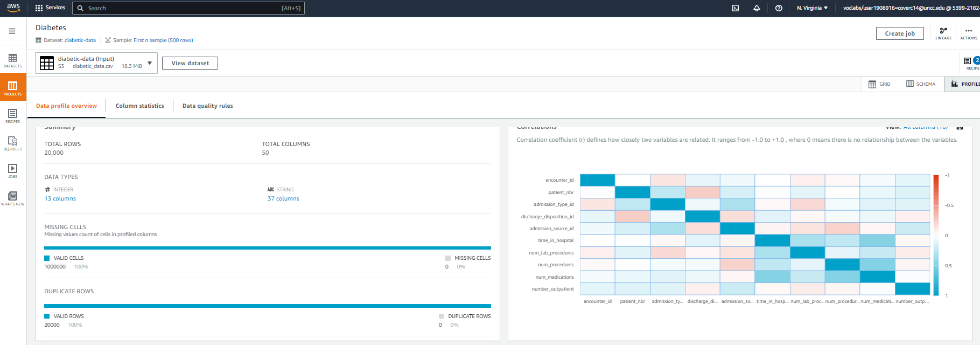Image resolution: width=980 pixels, height=345 pixels.
Task: Open the Lineage view
Action: pos(943,33)
